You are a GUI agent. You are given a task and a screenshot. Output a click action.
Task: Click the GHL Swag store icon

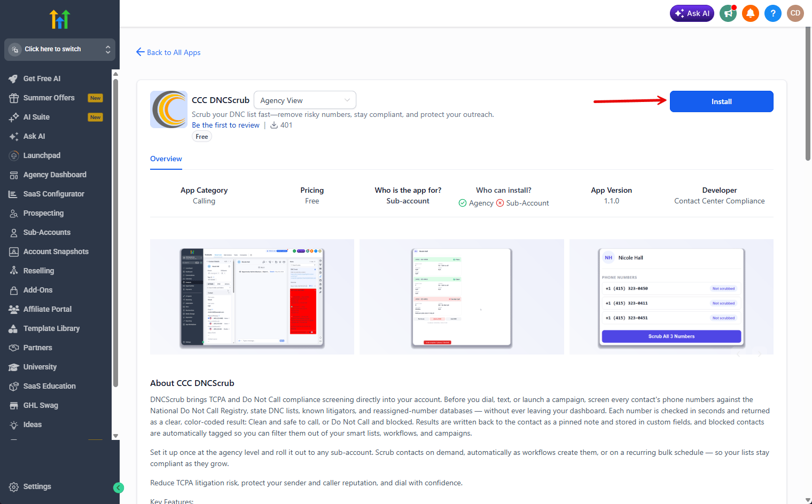point(14,406)
